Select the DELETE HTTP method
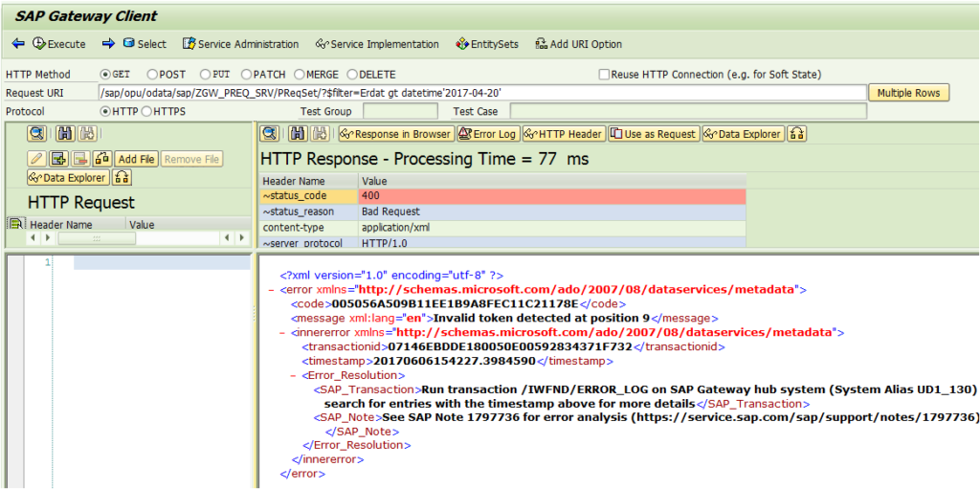 tap(352, 75)
